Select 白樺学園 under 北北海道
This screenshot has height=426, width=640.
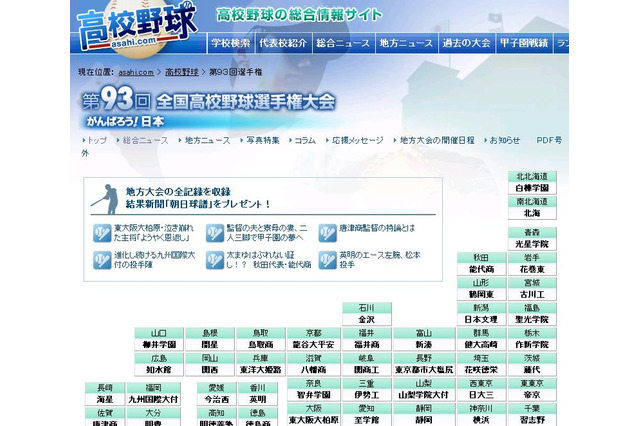coord(532,188)
